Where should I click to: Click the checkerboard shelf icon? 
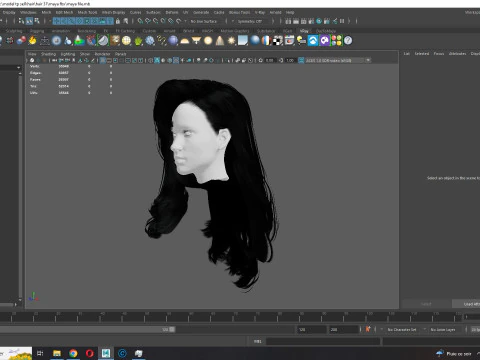pos(278,41)
